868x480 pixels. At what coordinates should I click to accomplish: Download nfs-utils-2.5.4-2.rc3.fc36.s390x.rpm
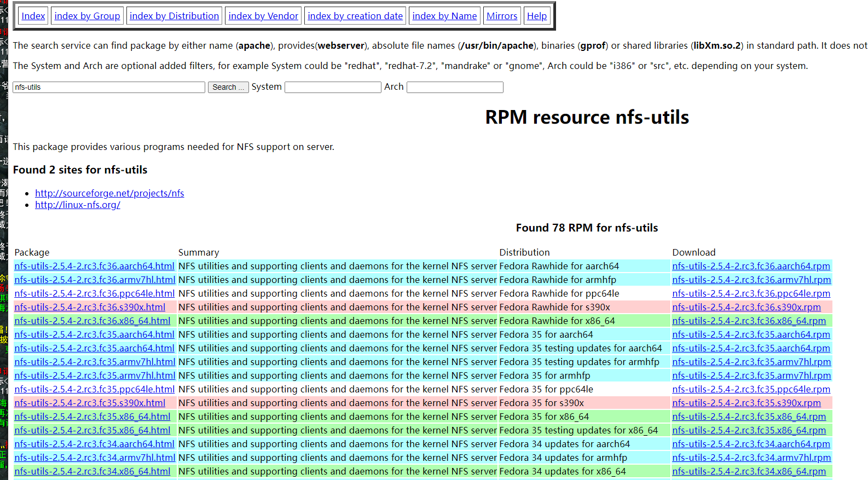click(x=747, y=307)
